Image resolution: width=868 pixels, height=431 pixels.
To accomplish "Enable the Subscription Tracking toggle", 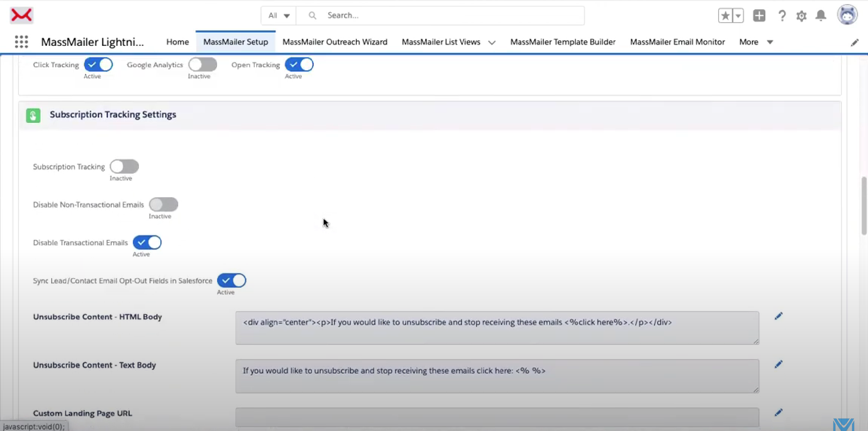I will [124, 166].
